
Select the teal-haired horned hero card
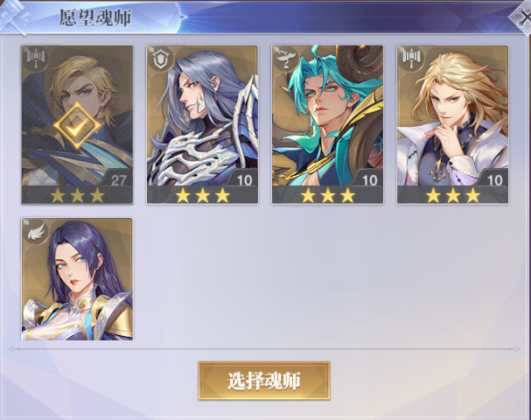pyautogui.click(x=327, y=124)
